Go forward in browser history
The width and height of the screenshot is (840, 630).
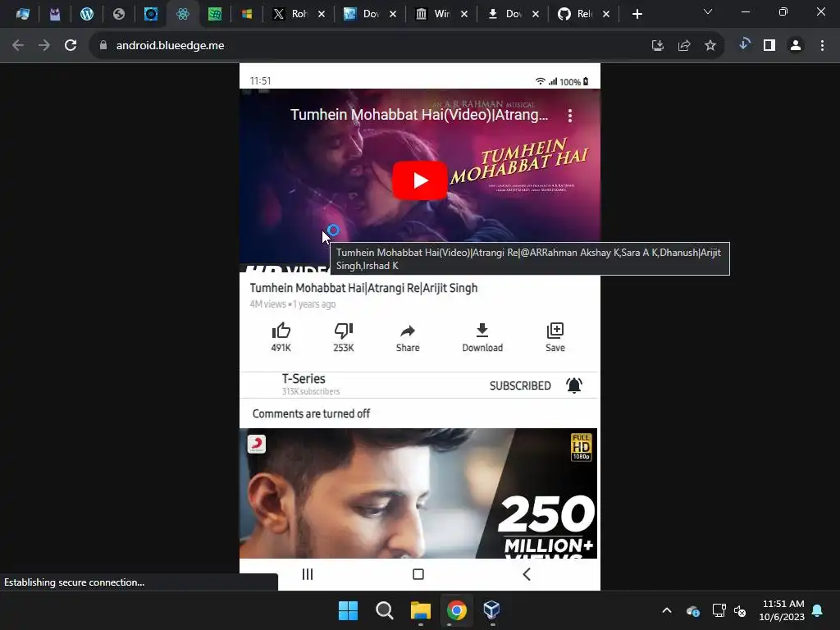click(x=44, y=46)
